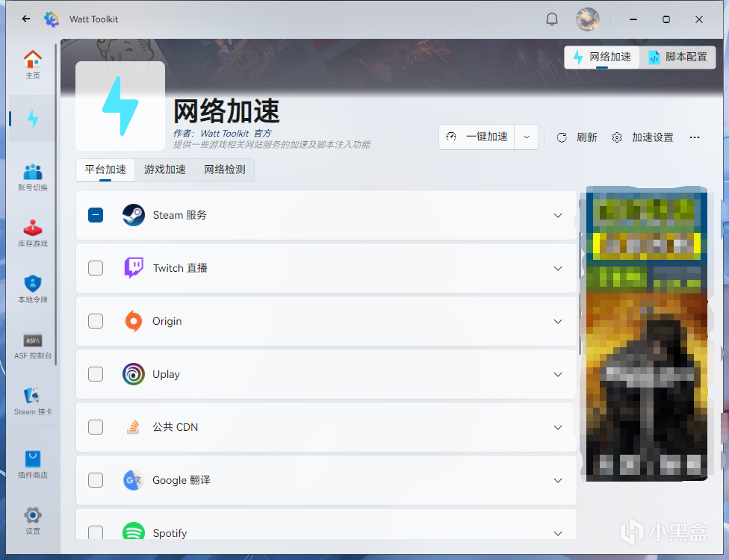
Task: Enable the Origin checkbox
Action: pyautogui.click(x=96, y=321)
